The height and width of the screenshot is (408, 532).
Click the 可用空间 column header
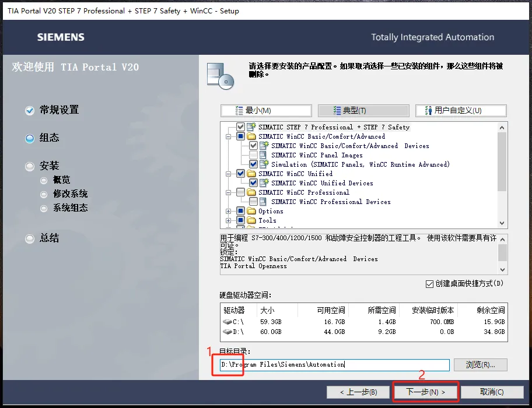[331, 310]
